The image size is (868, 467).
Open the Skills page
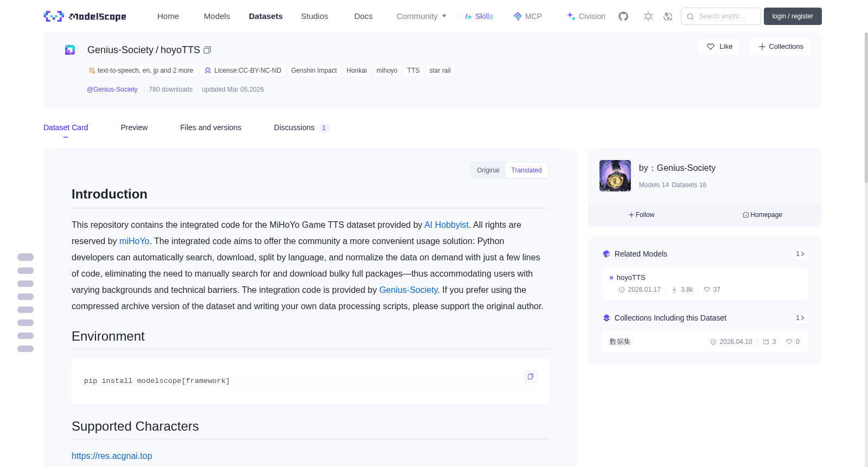(478, 16)
